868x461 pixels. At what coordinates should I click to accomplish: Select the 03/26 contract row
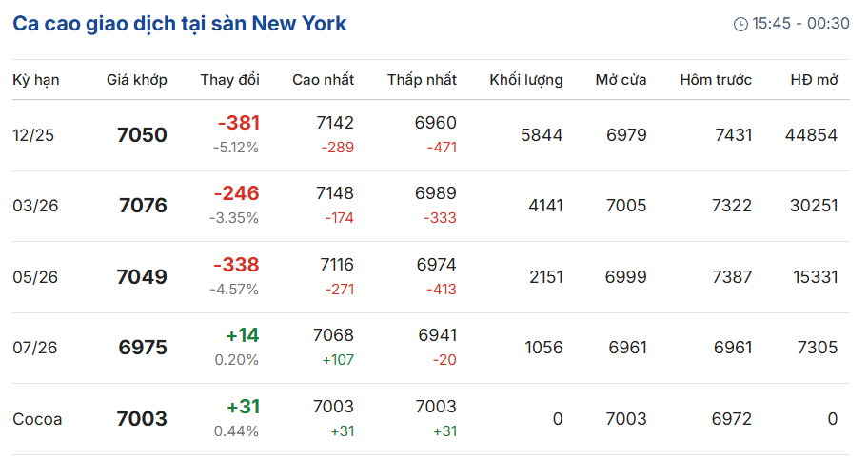tap(431, 206)
